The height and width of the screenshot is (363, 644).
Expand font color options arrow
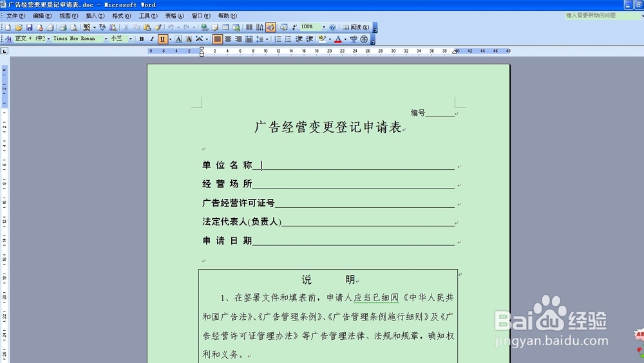(345, 39)
